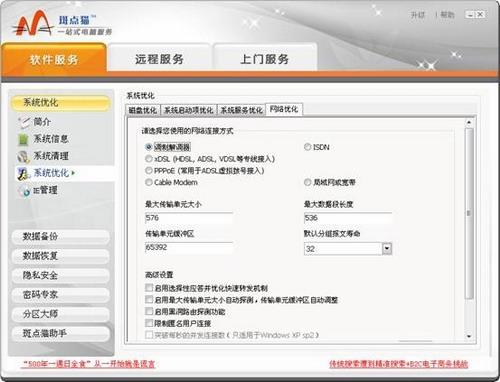Open 数据恢复 sidebar section
Viewport: 500px width, 382px height.
[x=61, y=256]
